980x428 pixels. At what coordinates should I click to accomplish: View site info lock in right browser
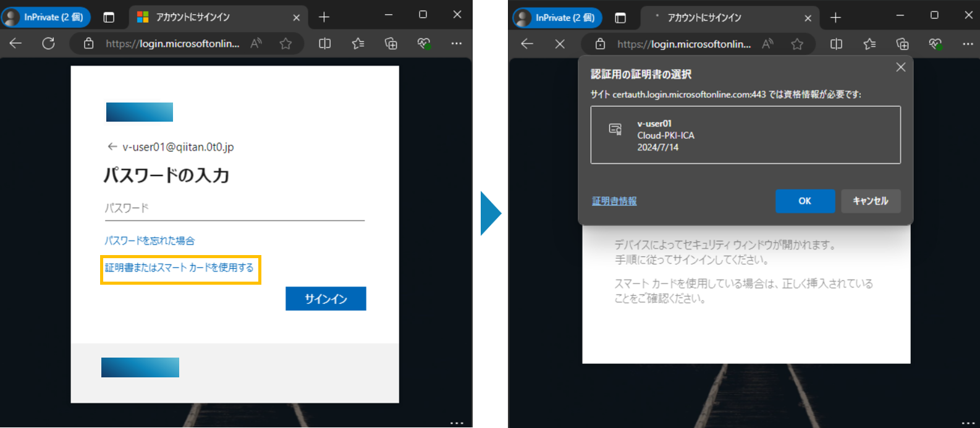[x=600, y=44]
